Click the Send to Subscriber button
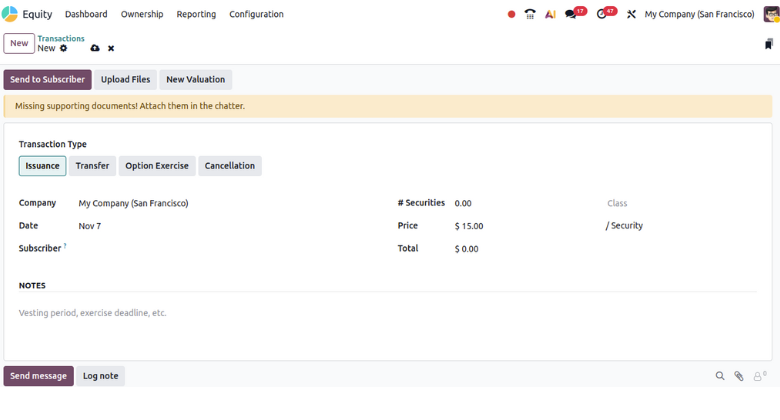The image size is (780, 420). (47, 80)
